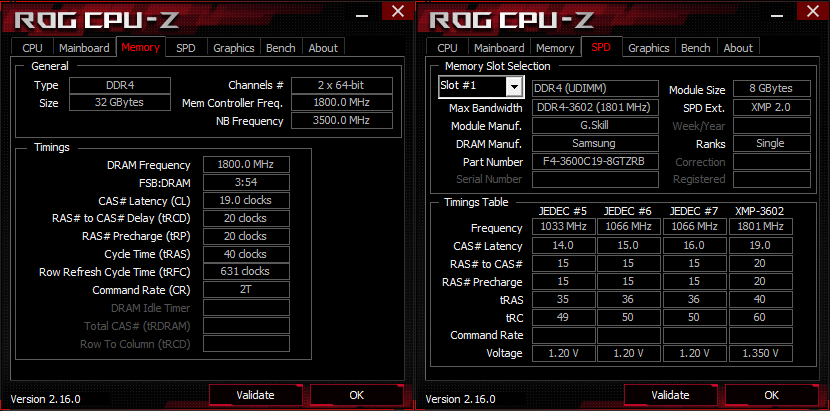830x411 pixels.
Task: Click Validate button in left window
Action: coord(255,395)
